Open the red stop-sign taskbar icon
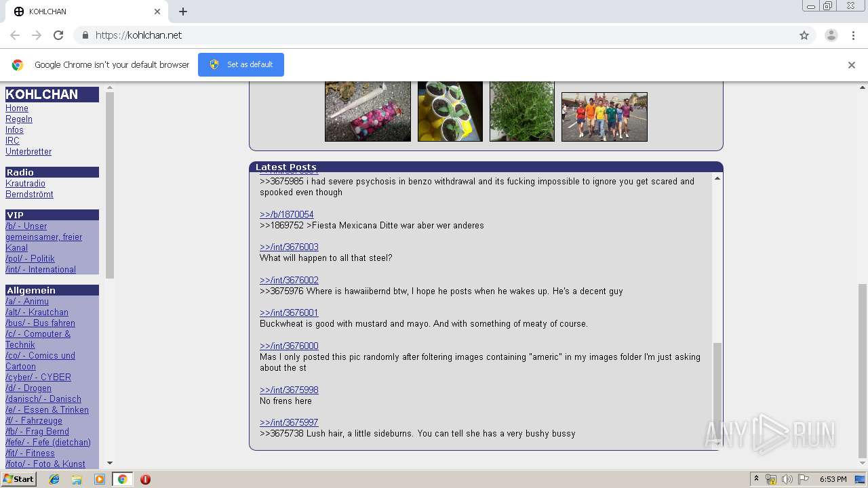Viewport: 868px width, 488px height. (x=145, y=479)
